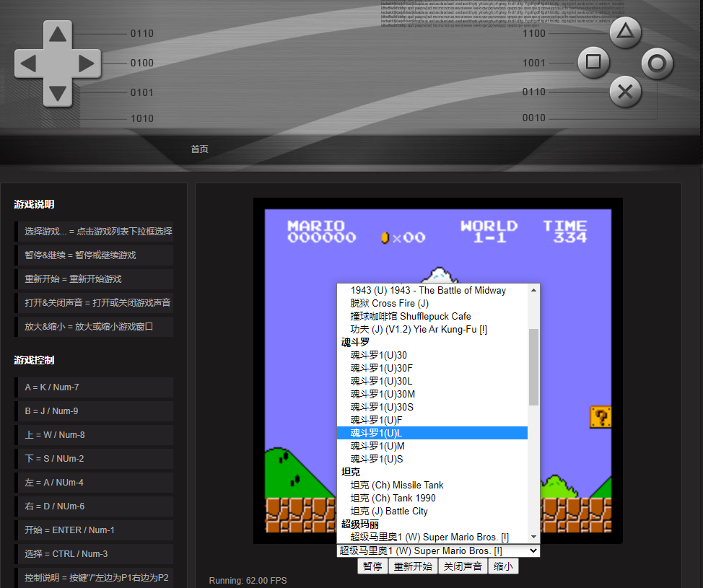Click the B = J / Num-9 row

coord(95,411)
